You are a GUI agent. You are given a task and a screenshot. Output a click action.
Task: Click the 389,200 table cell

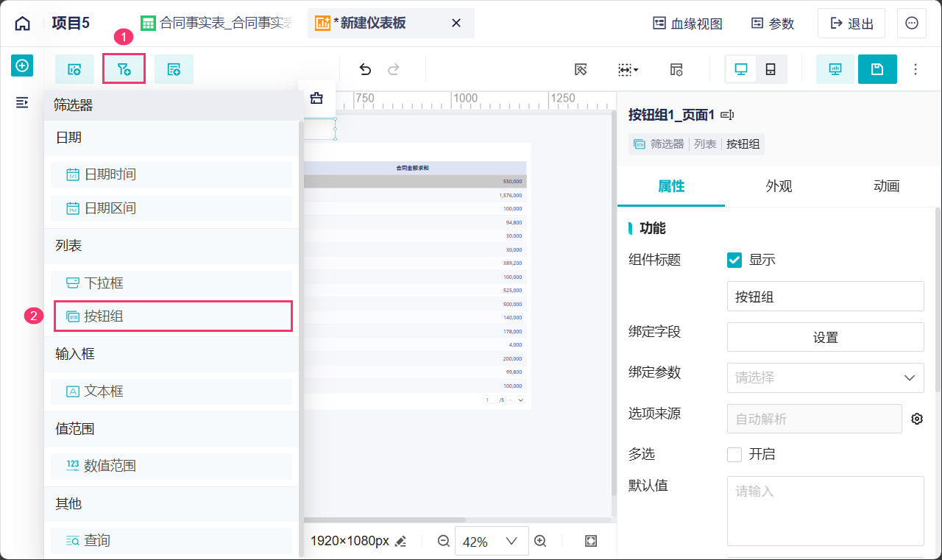coord(512,263)
